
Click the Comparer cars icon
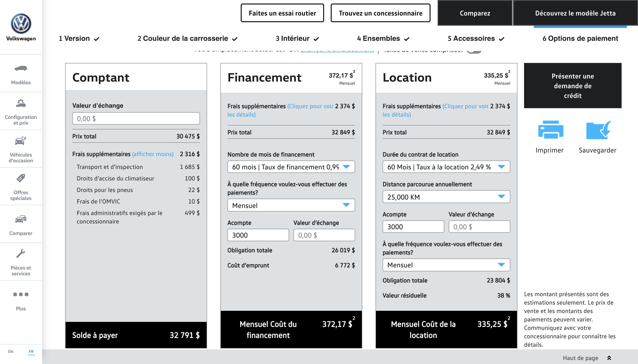(21, 219)
